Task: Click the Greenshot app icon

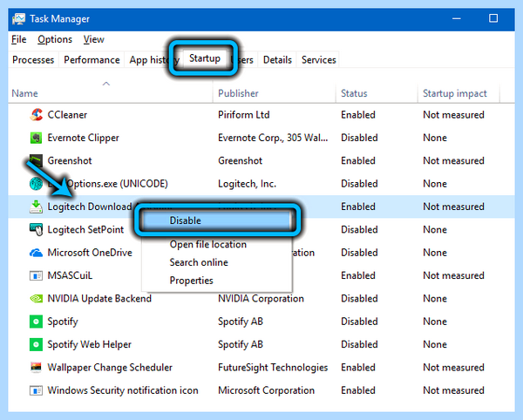Action: point(36,160)
